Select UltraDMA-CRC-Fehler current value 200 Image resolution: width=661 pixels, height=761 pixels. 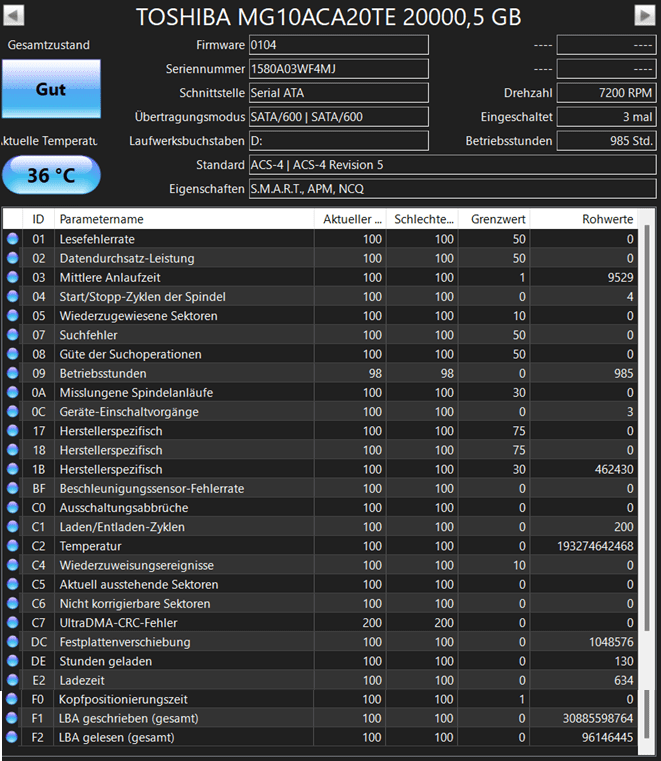point(372,623)
